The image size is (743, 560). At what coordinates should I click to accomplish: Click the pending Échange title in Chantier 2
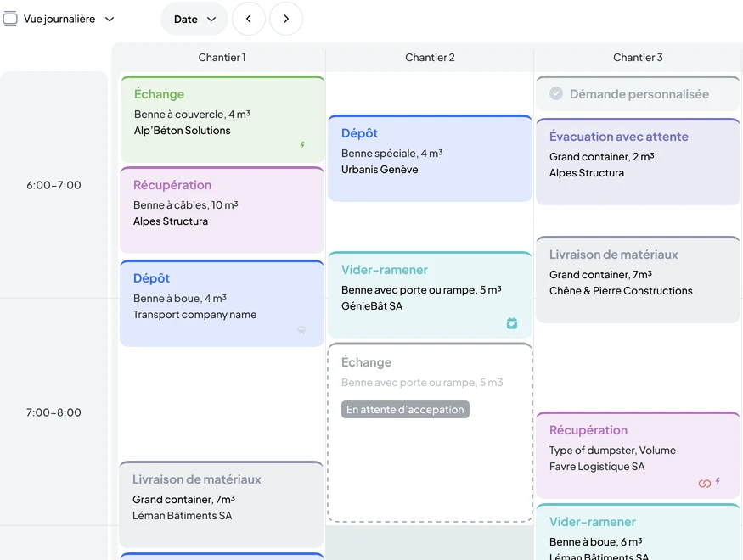[x=366, y=362]
